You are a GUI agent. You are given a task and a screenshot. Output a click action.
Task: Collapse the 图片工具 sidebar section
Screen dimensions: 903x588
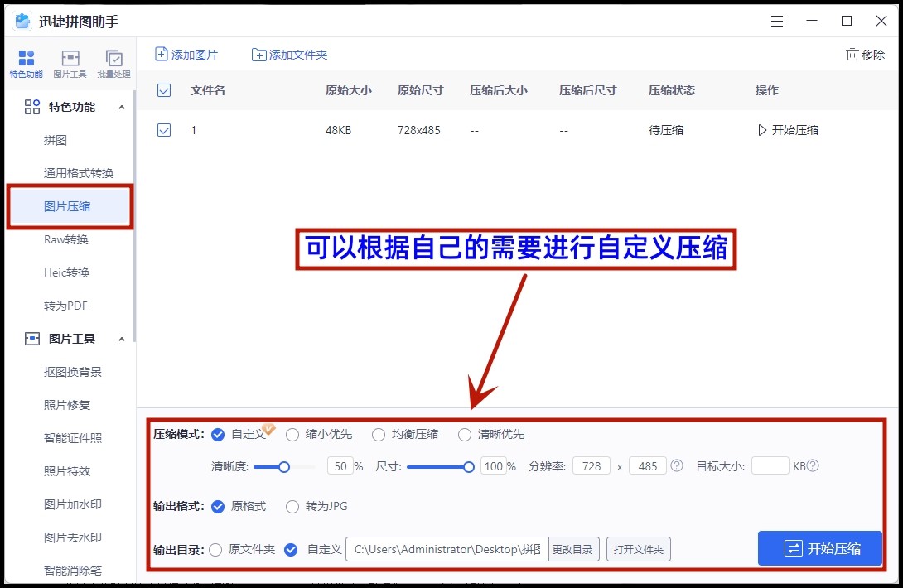pos(123,339)
